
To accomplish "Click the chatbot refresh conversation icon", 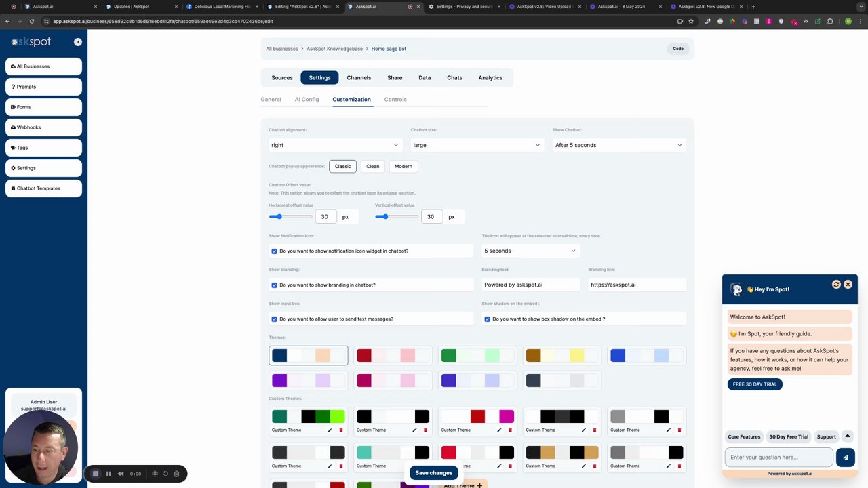I will [836, 285].
